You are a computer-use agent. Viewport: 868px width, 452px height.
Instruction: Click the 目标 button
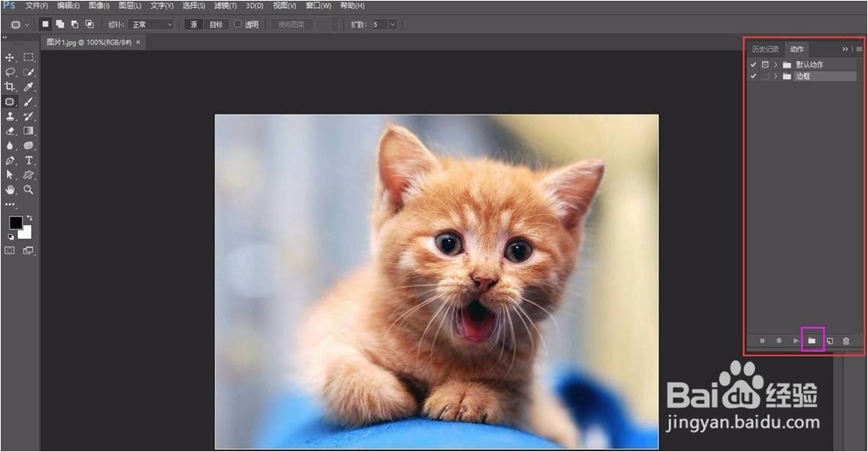click(x=216, y=24)
